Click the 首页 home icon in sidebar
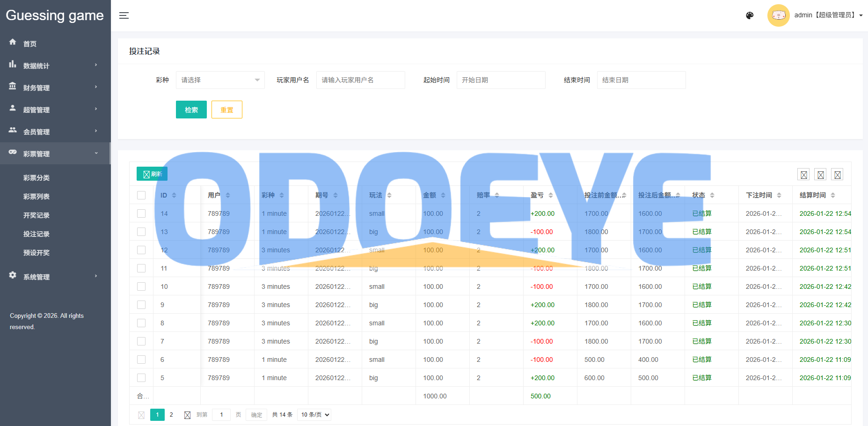868x426 pixels. (13, 43)
